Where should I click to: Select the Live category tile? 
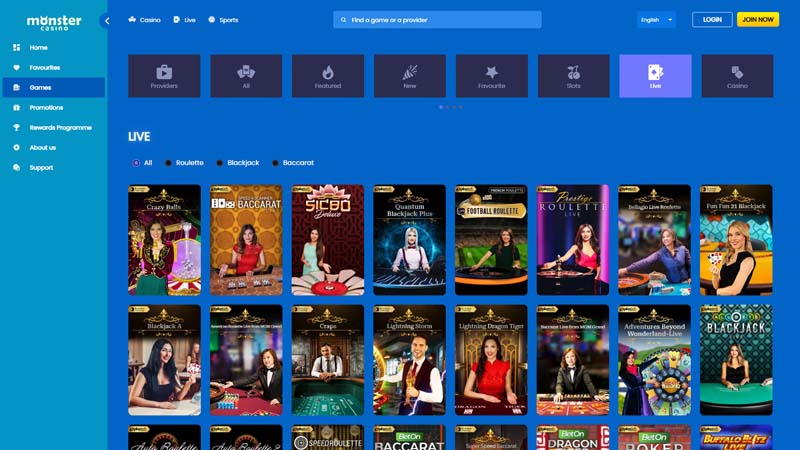click(x=656, y=76)
